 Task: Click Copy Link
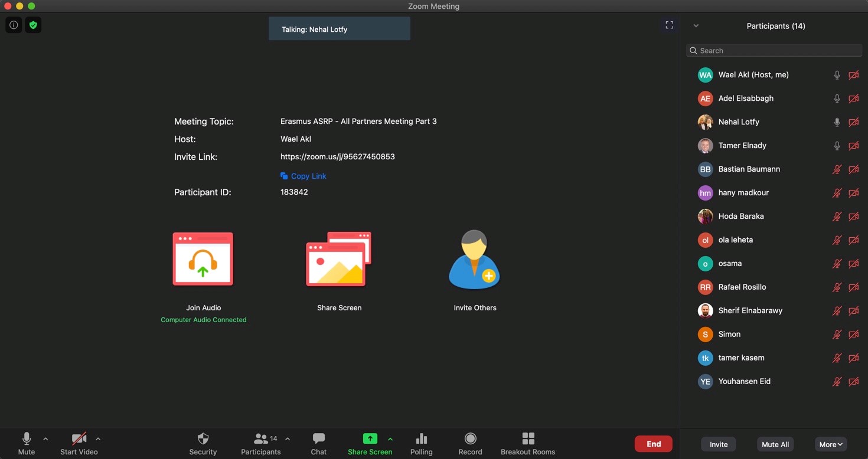coord(308,176)
